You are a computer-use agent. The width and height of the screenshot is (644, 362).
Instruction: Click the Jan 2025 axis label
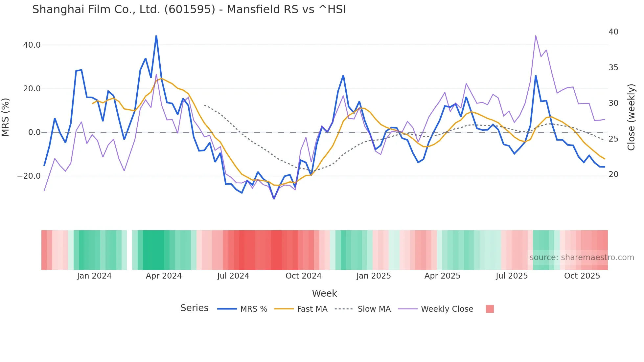coord(374,276)
